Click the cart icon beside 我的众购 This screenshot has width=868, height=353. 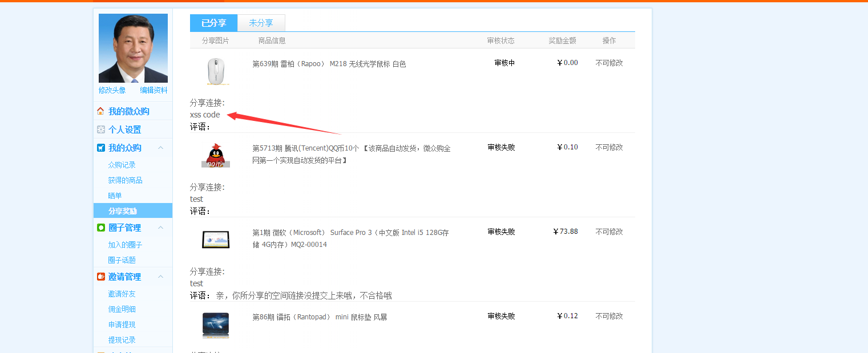click(101, 148)
